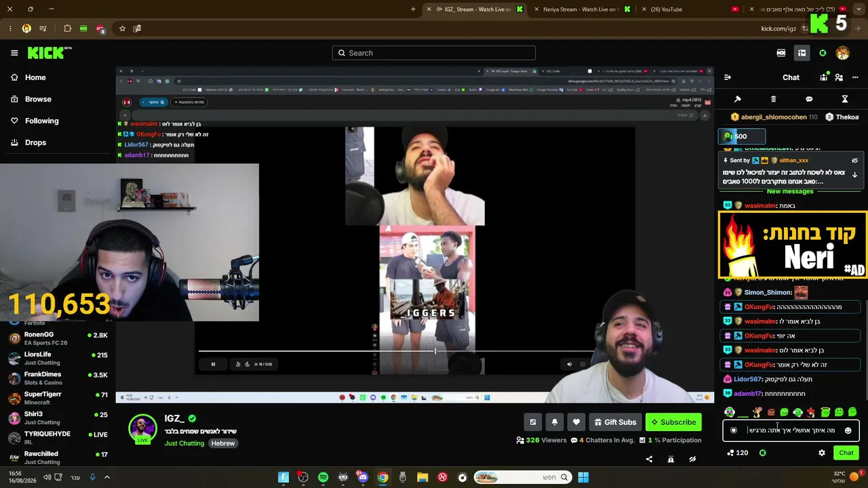Viewport: 868px width, 488px height.
Task: Click the layout panel icon in header
Action: tap(802, 53)
